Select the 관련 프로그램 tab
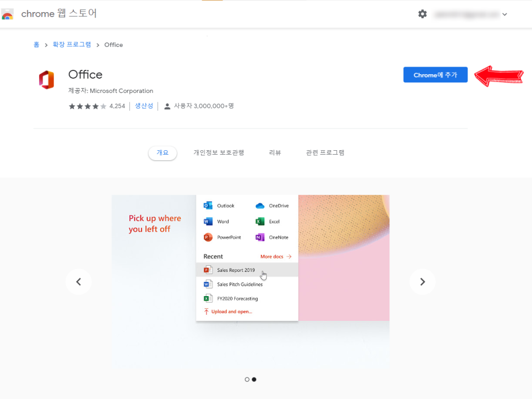The height and width of the screenshot is (399, 532). (325, 152)
